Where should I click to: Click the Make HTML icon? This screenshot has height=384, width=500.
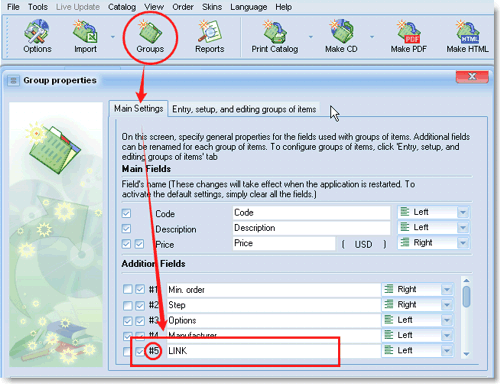pyautogui.click(x=467, y=36)
